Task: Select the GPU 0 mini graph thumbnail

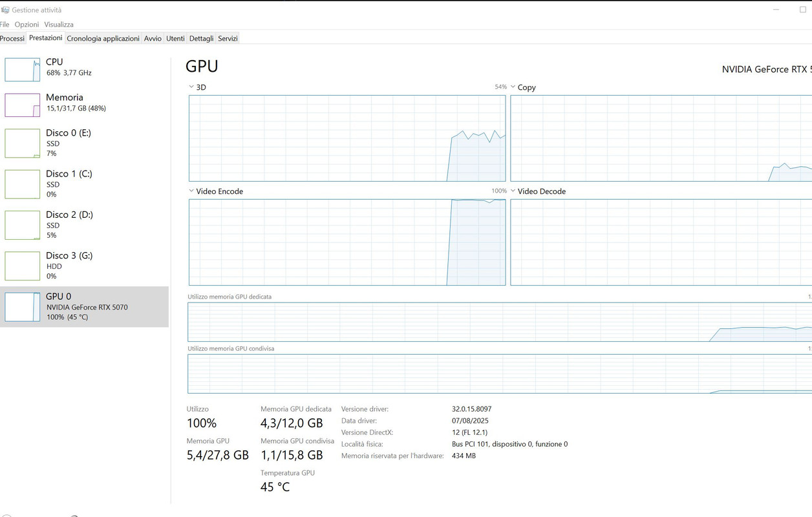Action: tap(23, 307)
